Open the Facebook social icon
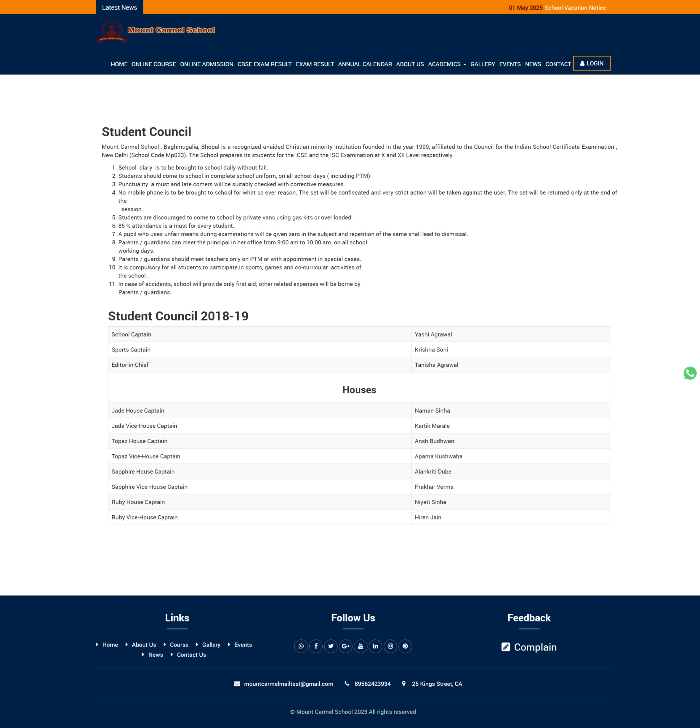Viewport: 700px width, 728px height. [x=316, y=646]
